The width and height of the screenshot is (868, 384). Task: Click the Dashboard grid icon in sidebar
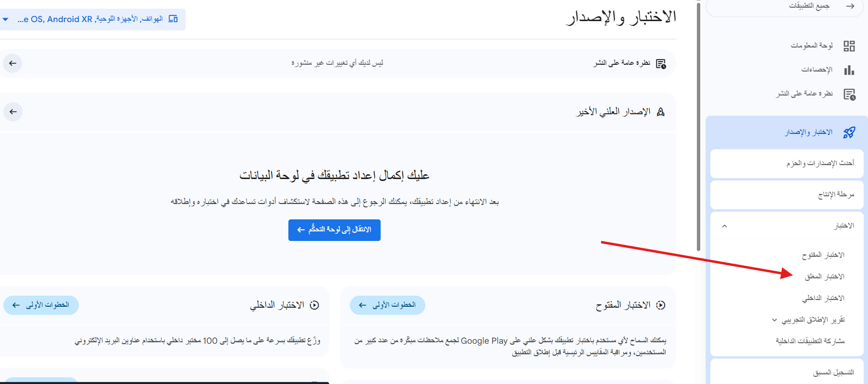tap(849, 46)
